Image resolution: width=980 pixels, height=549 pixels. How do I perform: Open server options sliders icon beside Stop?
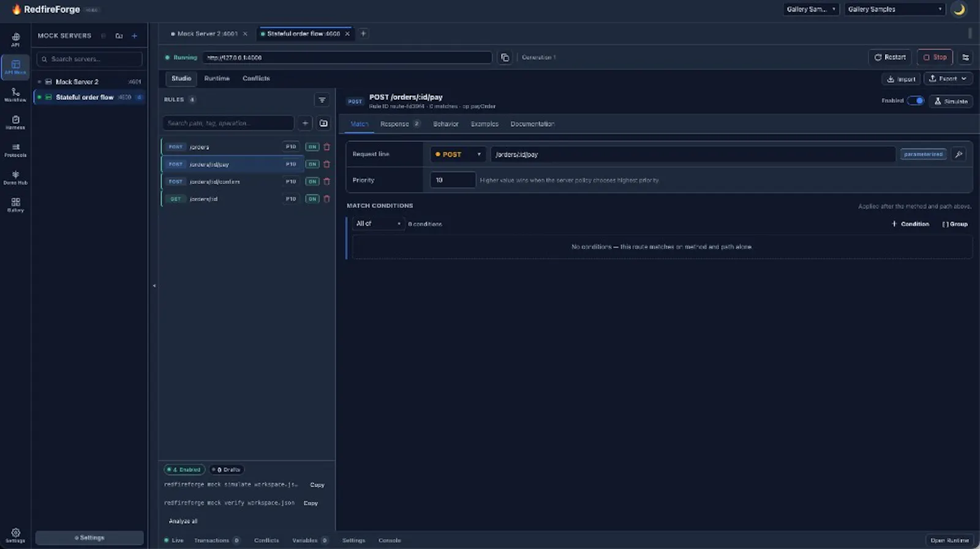coord(965,58)
